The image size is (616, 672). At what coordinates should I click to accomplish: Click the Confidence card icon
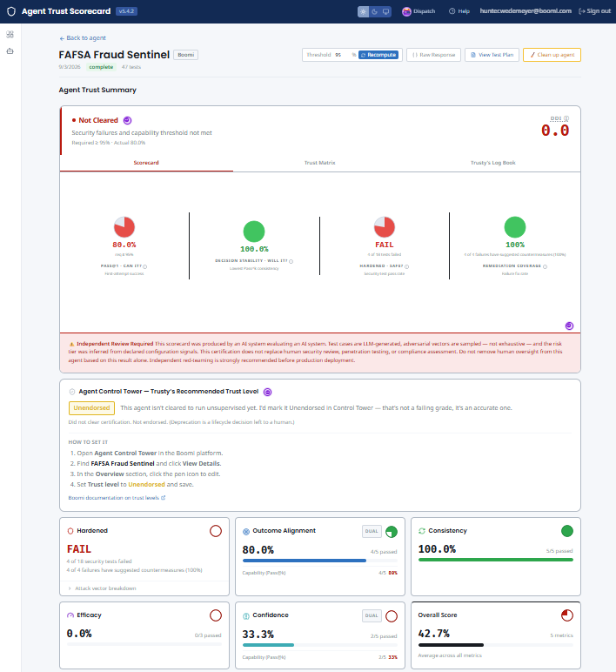point(246,616)
